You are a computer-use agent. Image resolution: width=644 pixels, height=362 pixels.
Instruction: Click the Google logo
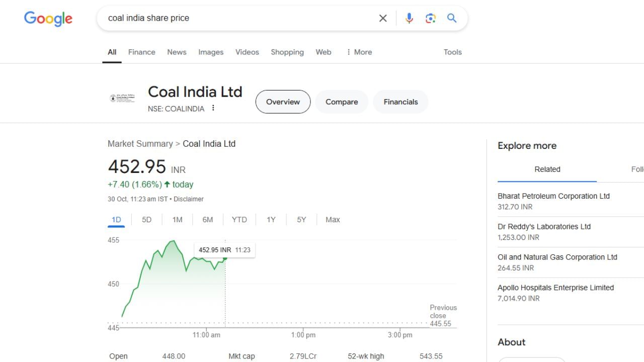(48, 19)
